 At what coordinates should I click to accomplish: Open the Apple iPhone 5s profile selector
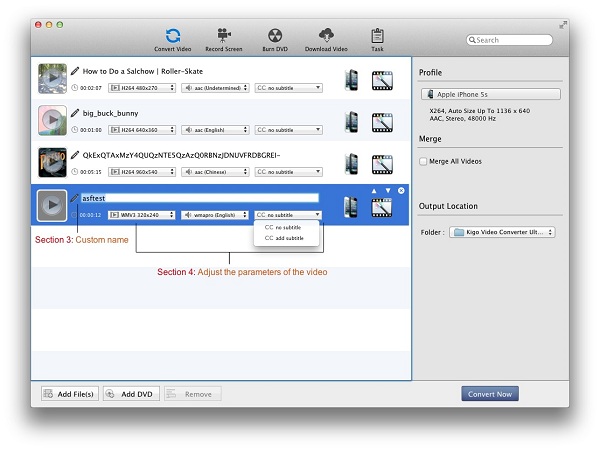click(x=491, y=94)
